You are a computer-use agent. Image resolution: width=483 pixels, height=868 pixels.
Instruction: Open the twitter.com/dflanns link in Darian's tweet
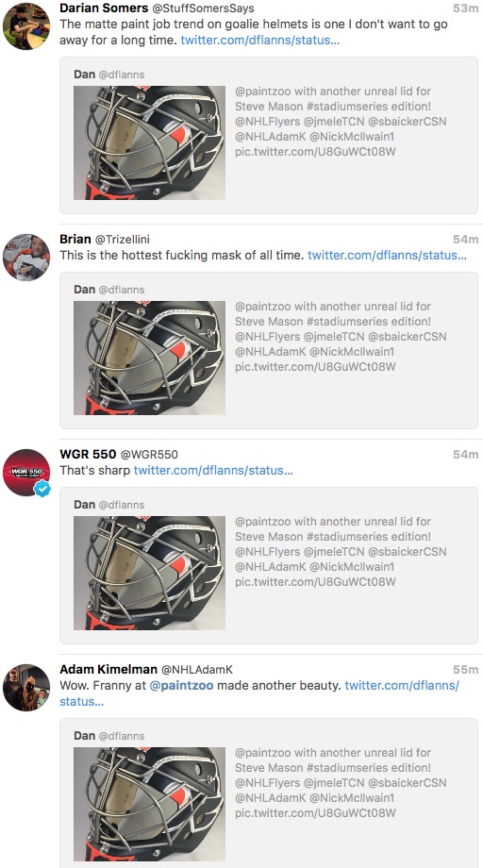[260, 41]
